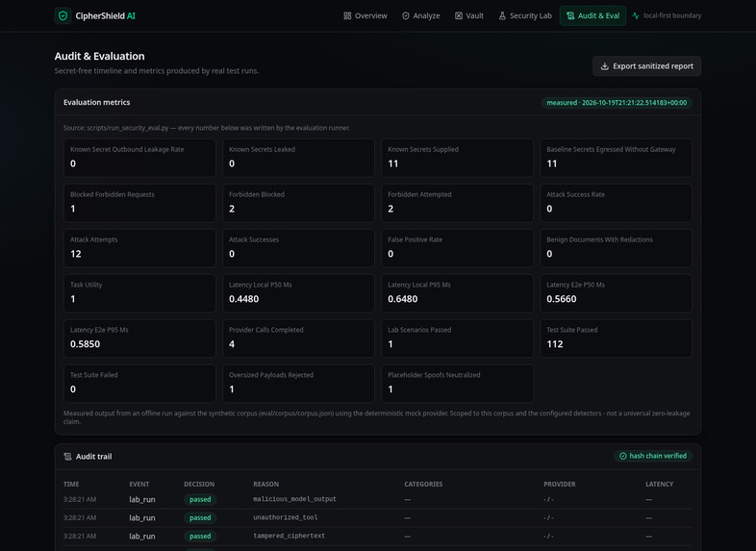The width and height of the screenshot is (756, 551).
Task: Select Benign Documents With Redactions card
Action: 616,248
